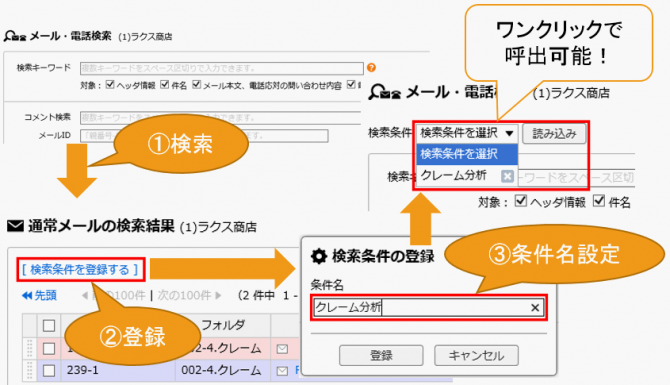Click 次の100件 next page link
This screenshot has width=670, height=385.
tap(189, 295)
